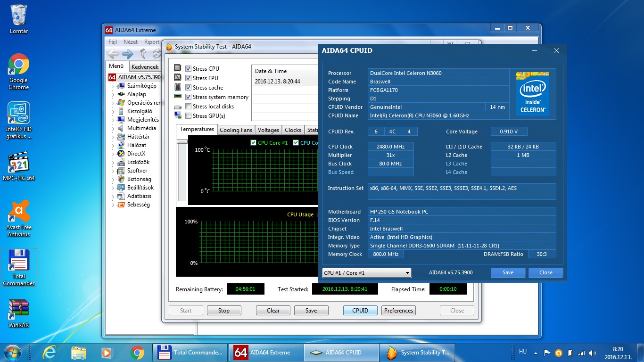The height and width of the screenshot is (362, 644).
Task: Switch to the Clocks tab
Action: pos(293,130)
